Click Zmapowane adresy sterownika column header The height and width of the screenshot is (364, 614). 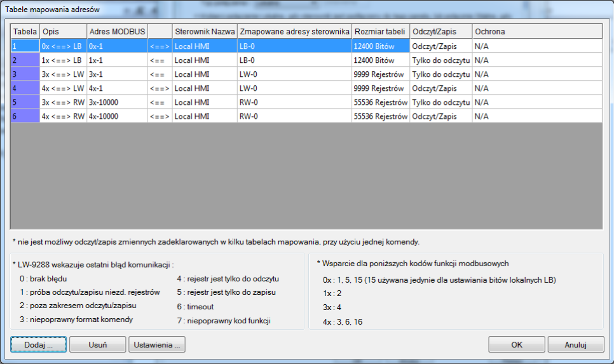click(294, 32)
